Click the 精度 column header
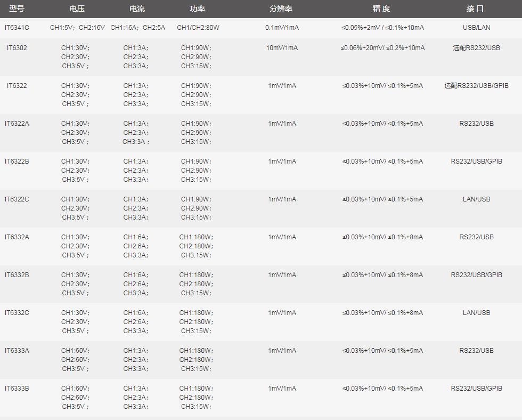This screenshot has height=420, width=522. pos(381,9)
